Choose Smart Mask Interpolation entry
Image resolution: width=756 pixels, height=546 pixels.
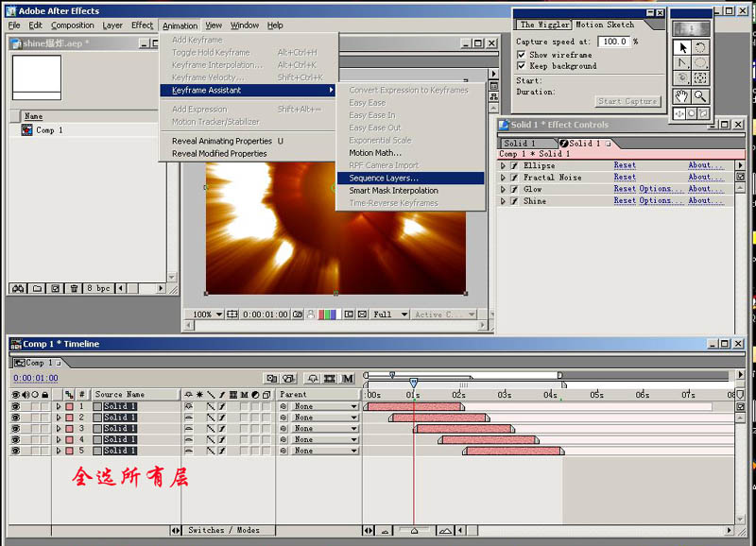click(410, 191)
